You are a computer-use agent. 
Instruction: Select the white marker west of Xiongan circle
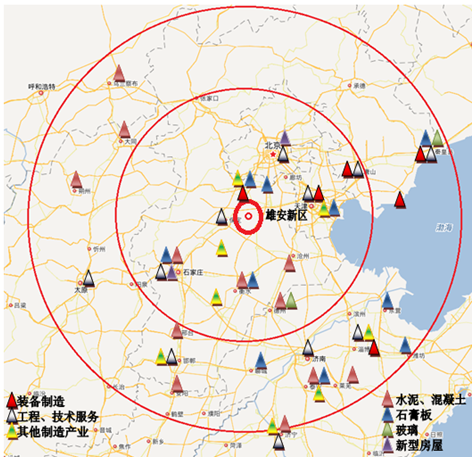click(x=222, y=217)
